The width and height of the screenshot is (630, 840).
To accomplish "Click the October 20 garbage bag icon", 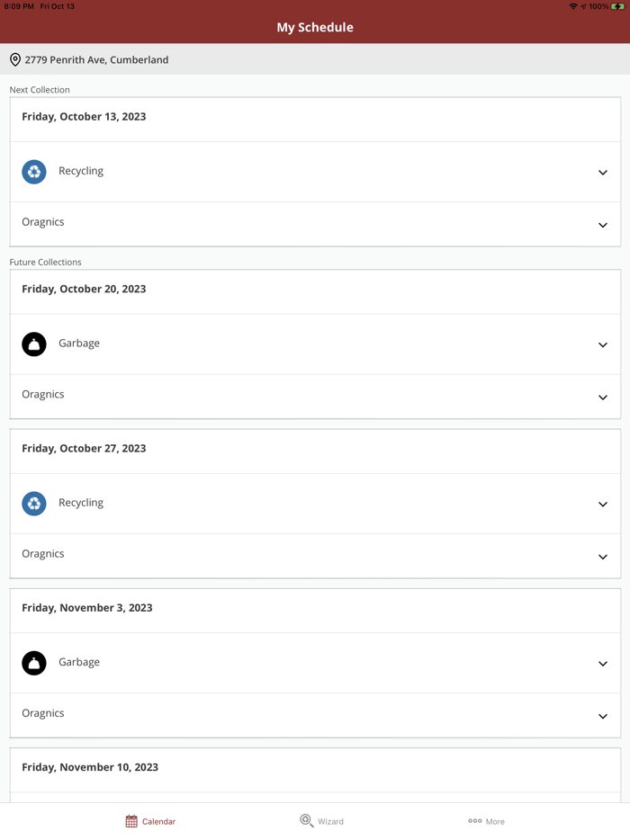I will [34, 344].
